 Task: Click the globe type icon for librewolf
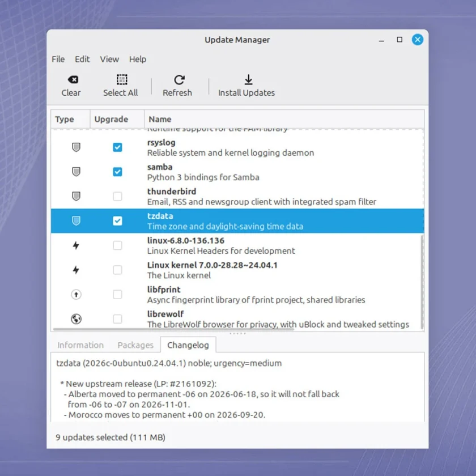click(x=76, y=319)
